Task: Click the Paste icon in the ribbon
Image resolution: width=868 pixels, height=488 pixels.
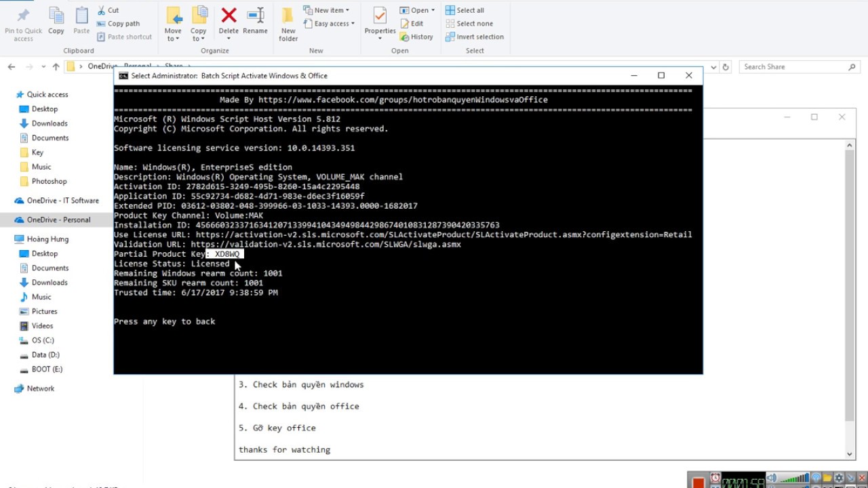Action: pos(81,15)
